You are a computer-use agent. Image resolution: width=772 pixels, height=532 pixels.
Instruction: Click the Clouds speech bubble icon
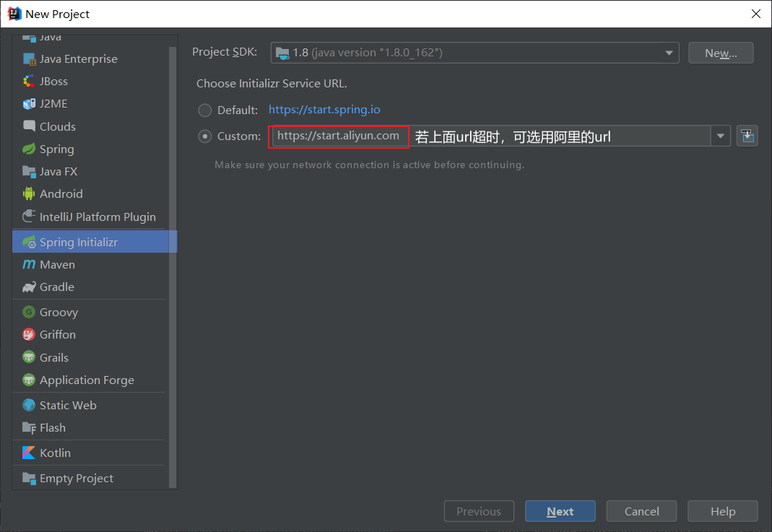coord(29,126)
